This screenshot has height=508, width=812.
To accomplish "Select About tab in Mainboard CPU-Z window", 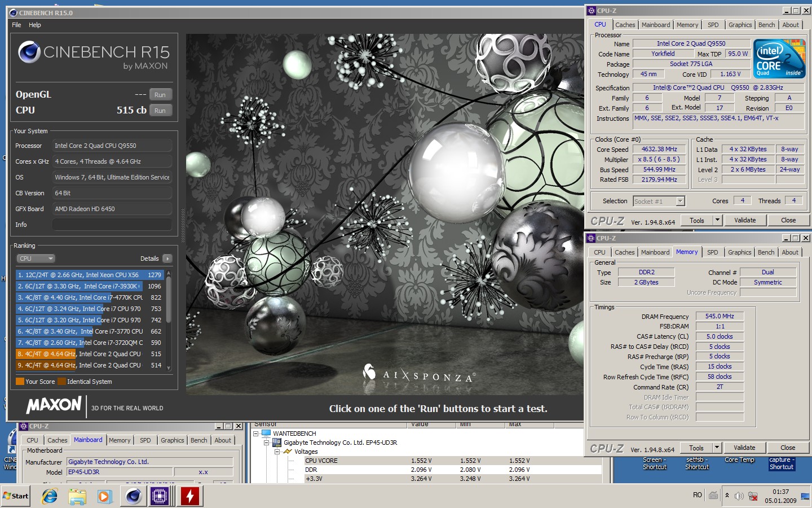I will coord(223,440).
